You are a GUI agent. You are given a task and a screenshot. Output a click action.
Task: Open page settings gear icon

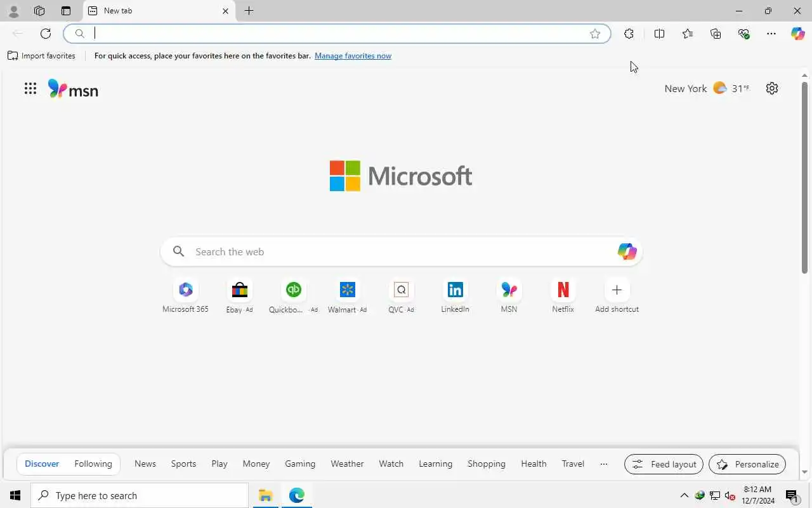click(772, 88)
